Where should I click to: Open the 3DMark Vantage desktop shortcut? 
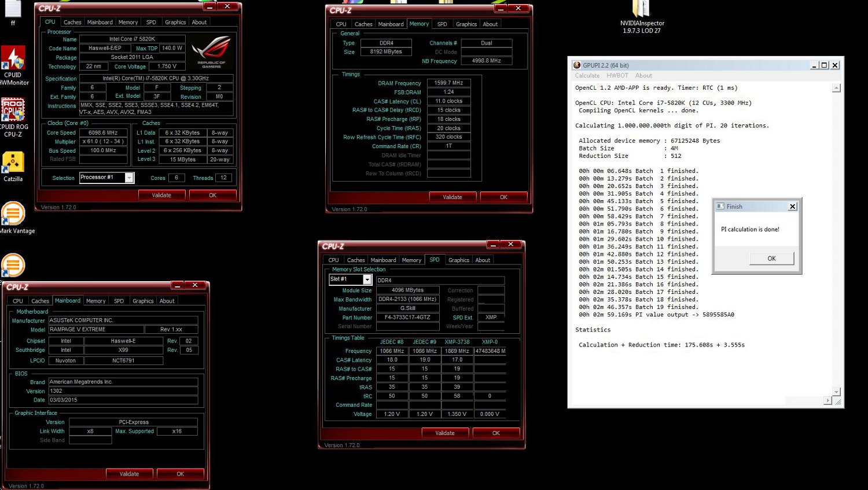pos(13,213)
